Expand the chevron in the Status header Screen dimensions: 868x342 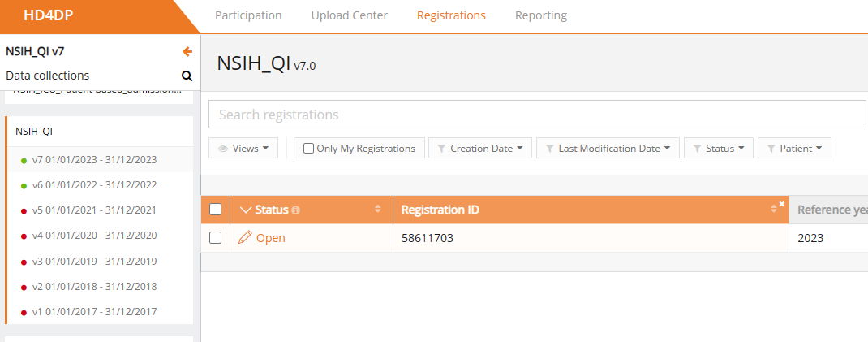pos(247,210)
